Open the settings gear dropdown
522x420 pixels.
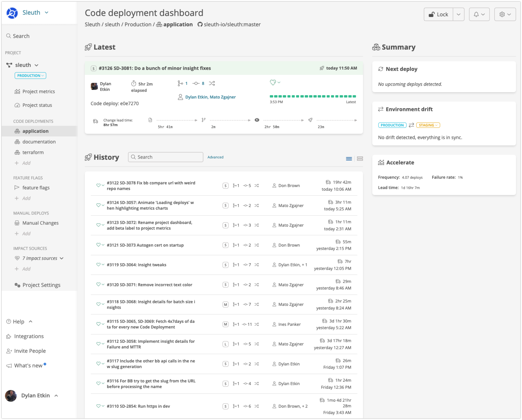505,14
